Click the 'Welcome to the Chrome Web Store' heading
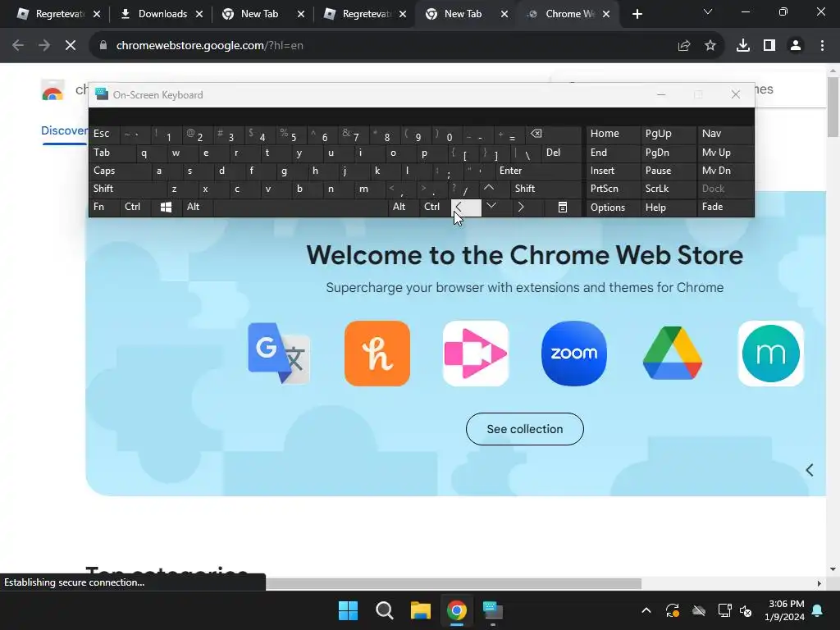 [524, 255]
